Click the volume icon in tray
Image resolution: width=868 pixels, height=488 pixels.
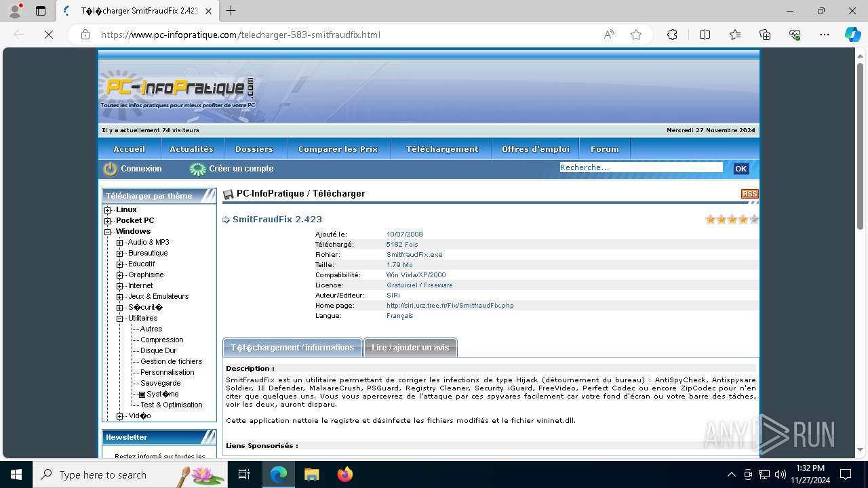coord(781,474)
